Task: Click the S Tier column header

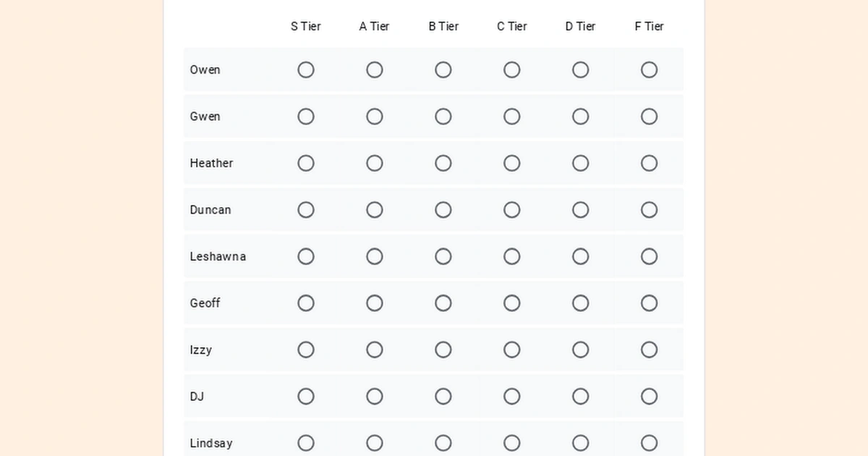Action: [306, 26]
